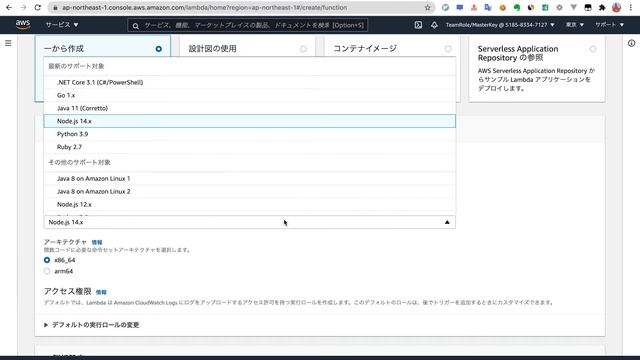Reload the page with the refresh icon

[x=38, y=7]
